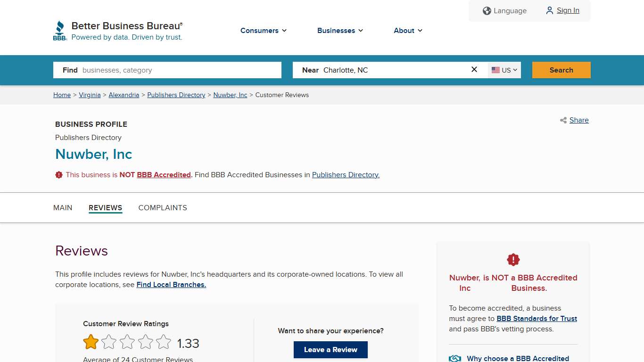Viewport: 644px width, 362px height.
Task: Select the first star in the rating display
Action: tap(91, 342)
